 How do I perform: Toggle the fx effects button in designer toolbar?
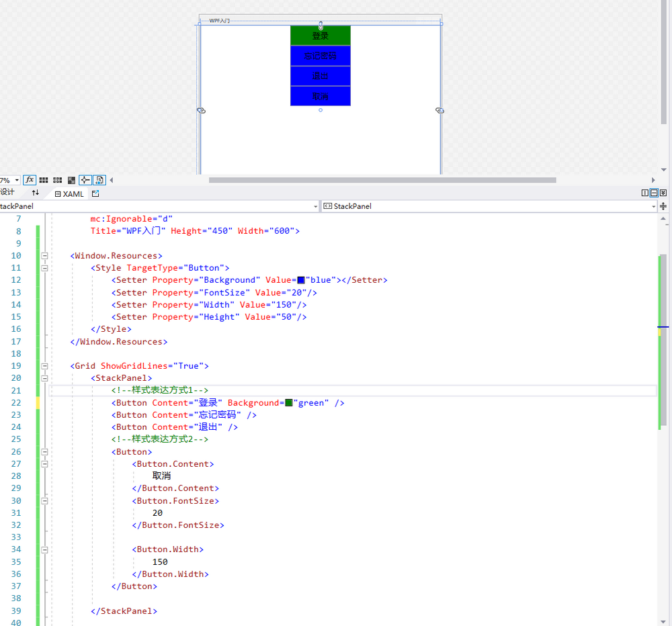(x=29, y=180)
